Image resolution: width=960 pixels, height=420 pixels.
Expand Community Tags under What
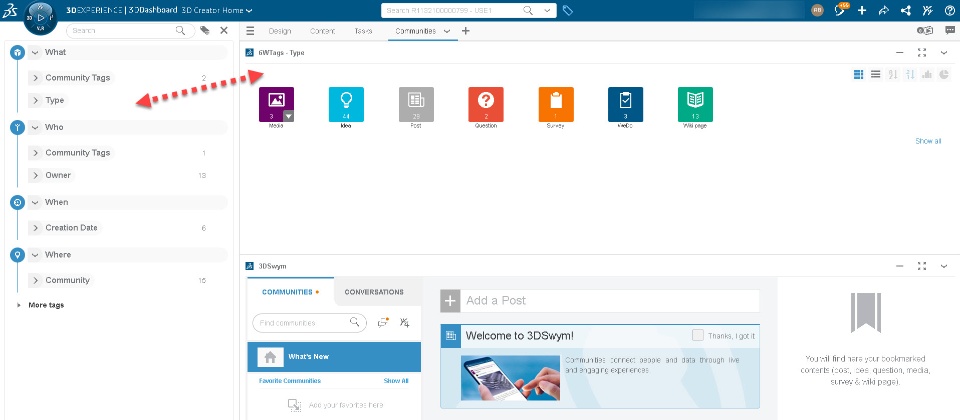pyautogui.click(x=36, y=78)
